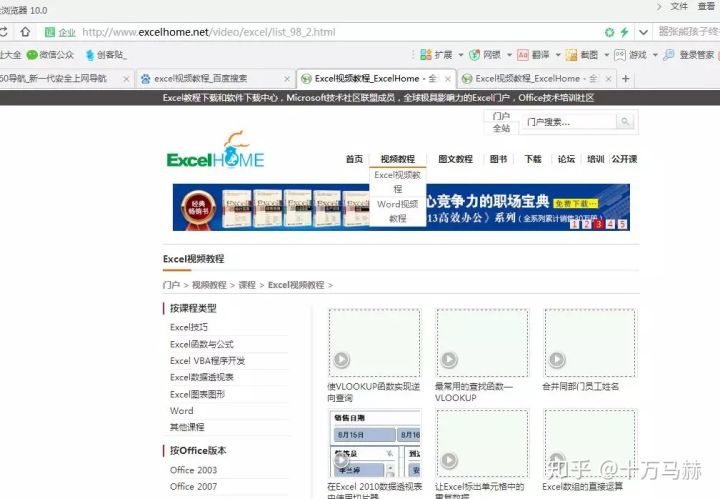
Task: Open a new browser tab with plus
Action: (625, 79)
